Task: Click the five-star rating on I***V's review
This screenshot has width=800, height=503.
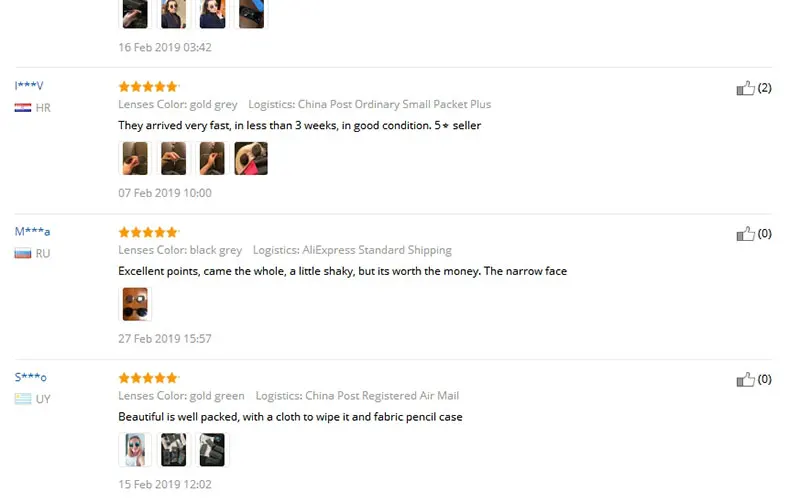Action: pos(148,87)
